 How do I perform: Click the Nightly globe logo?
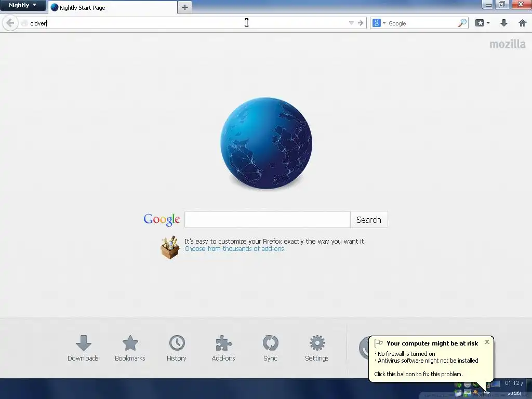266,143
